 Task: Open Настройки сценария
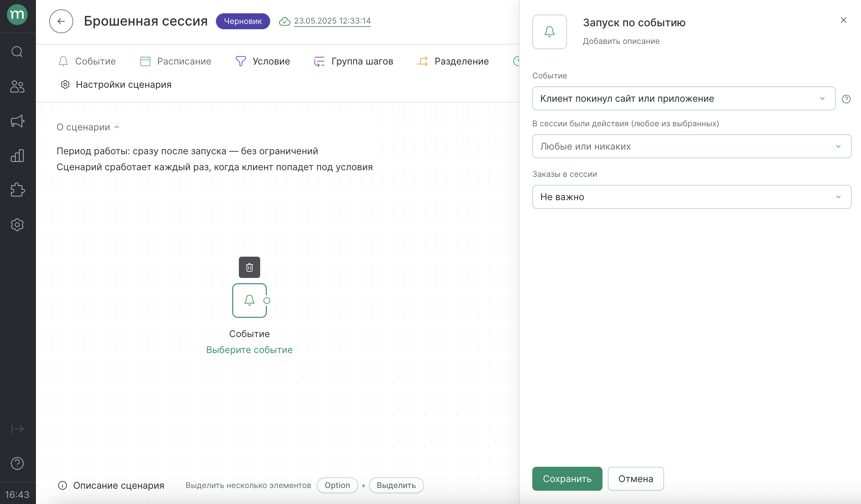pos(116,84)
